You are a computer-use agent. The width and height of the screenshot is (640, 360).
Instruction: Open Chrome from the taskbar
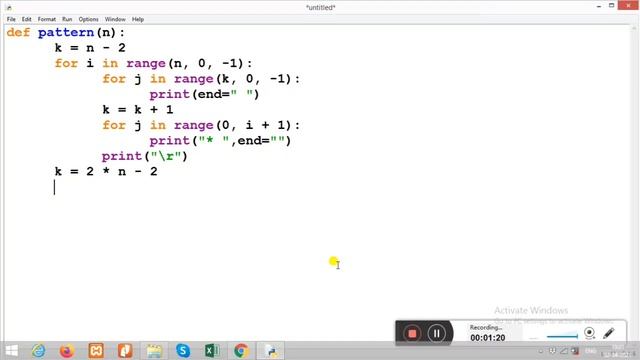pyautogui.click(x=241, y=351)
